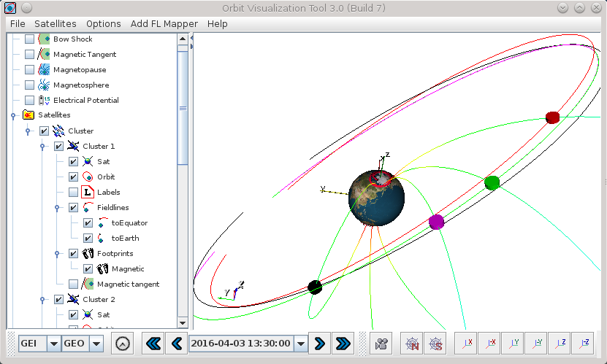The width and height of the screenshot is (607, 364).
Task: Jump back with the double-left arrow
Action: [153, 344]
